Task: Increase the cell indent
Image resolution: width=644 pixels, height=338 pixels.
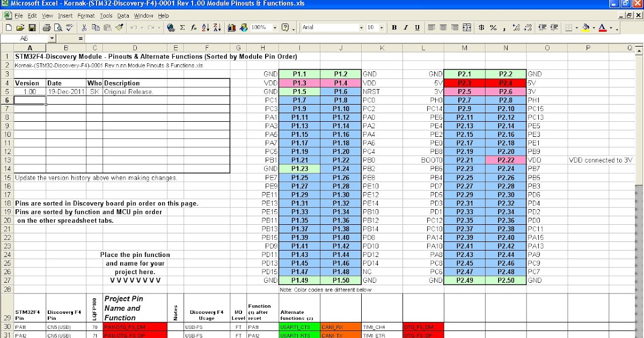Action: [553, 27]
